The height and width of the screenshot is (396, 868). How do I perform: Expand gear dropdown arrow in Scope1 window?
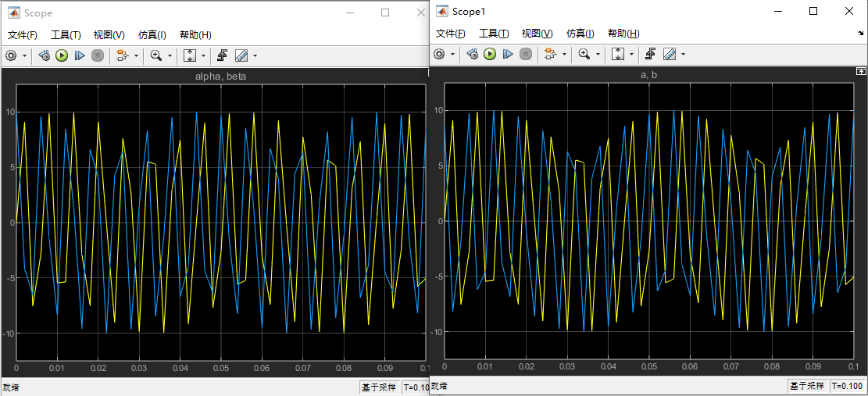pyautogui.click(x=452, y=54)
